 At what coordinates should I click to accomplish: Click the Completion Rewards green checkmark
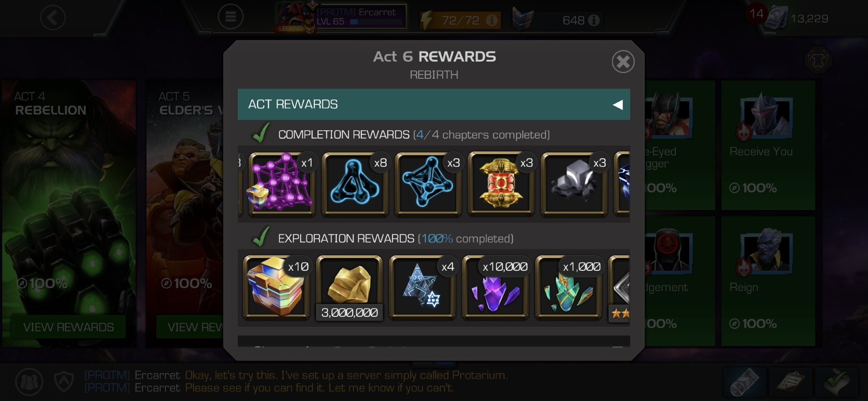tap(261, 134)
